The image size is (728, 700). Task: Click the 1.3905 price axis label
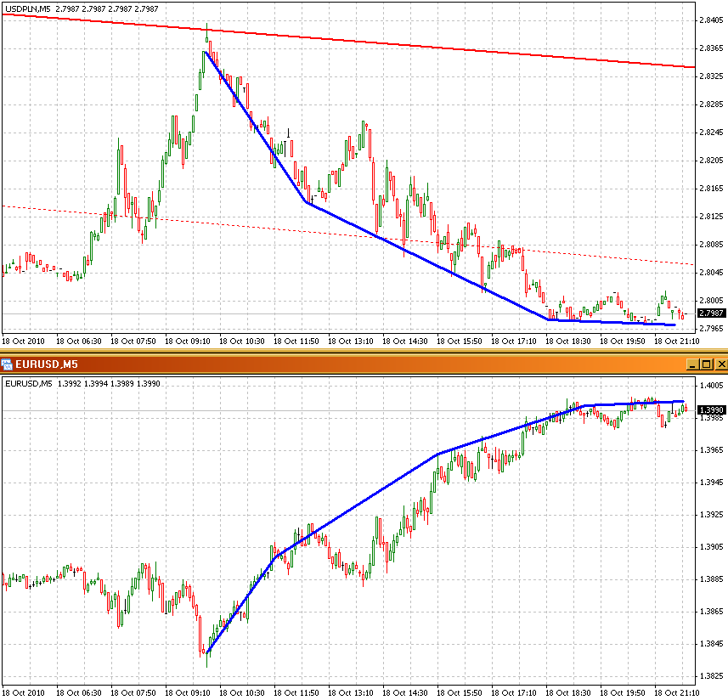(x=711, y=547)
